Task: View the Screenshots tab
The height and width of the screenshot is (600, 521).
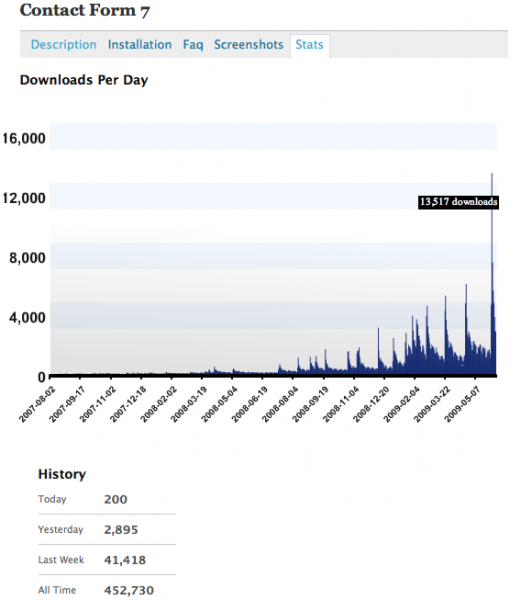Action: [249, 45]
